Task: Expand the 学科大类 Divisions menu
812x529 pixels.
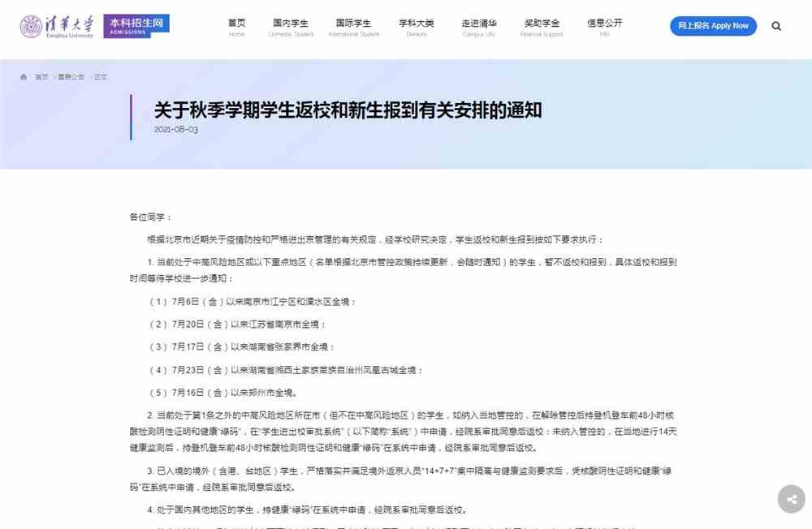Action: (x=417, y=28)
